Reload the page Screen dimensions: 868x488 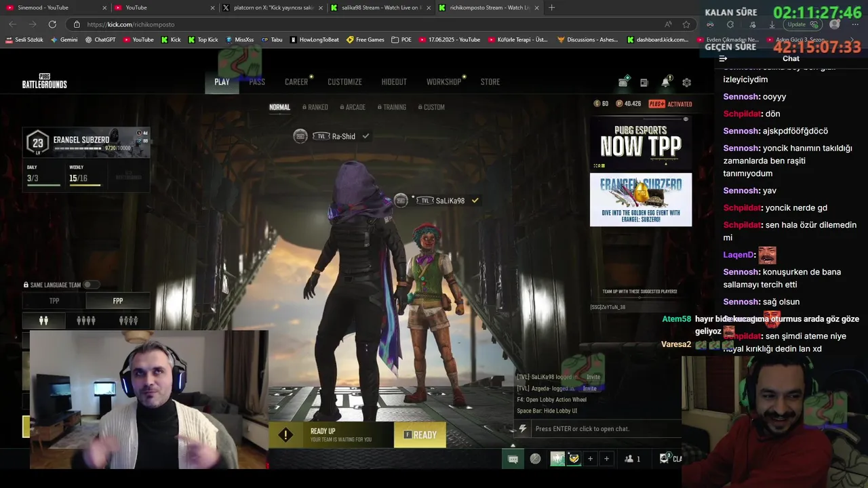[x=52, y=24]
